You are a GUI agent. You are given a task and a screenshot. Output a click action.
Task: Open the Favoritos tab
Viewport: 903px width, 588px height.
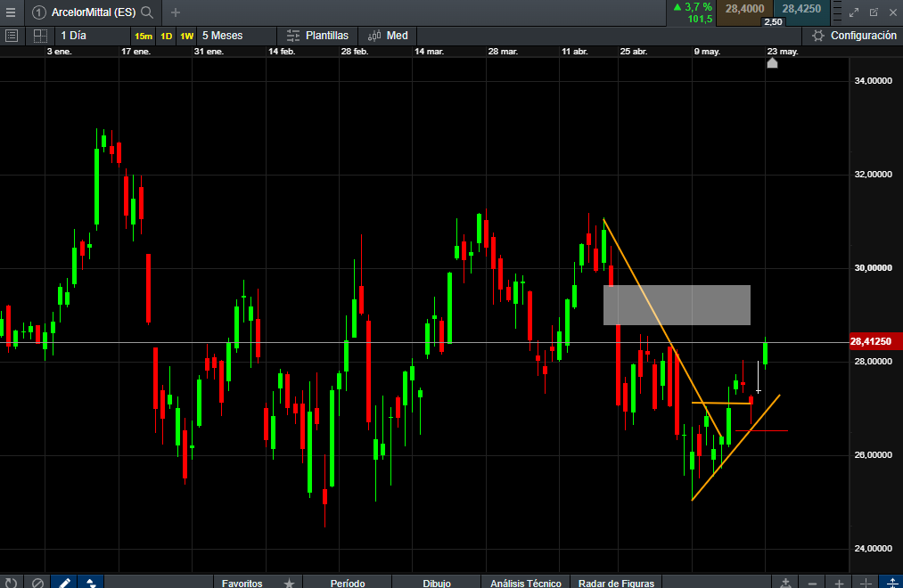242,583
